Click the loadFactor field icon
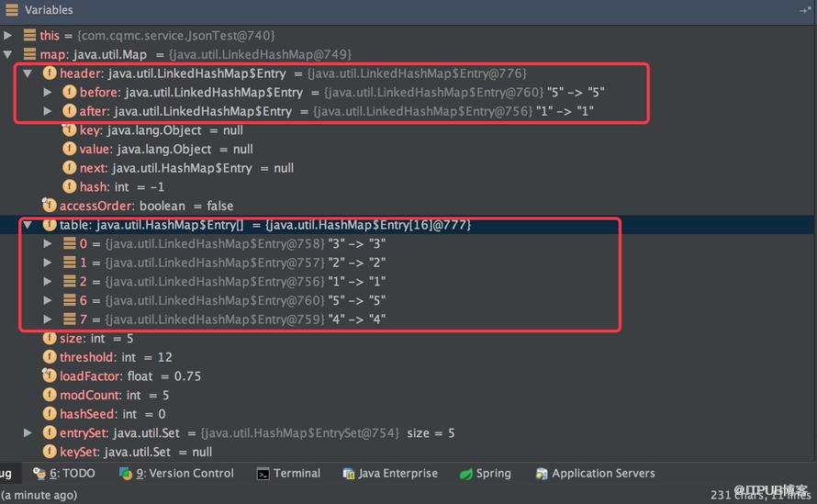The width and height of the screenshot is (817, 504). click(x=49, y=375)
